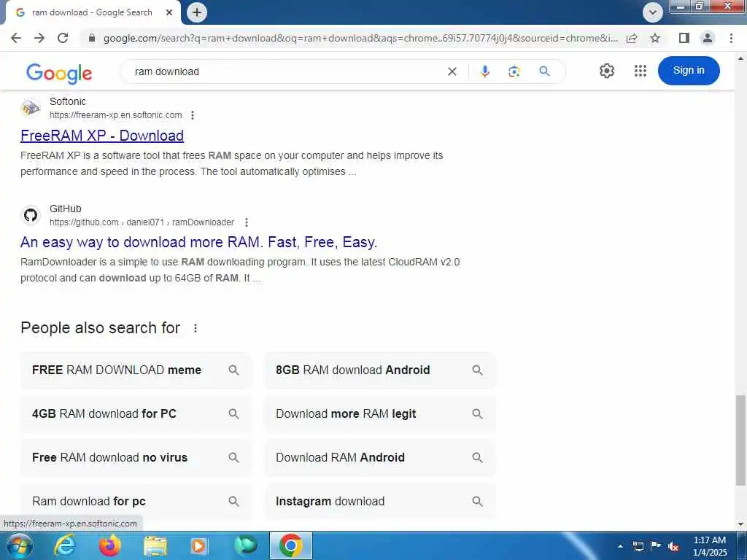Image resolution: width=747 pixels, height=560 pixels.
Task: Reload the current page
Action: pyautogui.click(x=63, y=38)
